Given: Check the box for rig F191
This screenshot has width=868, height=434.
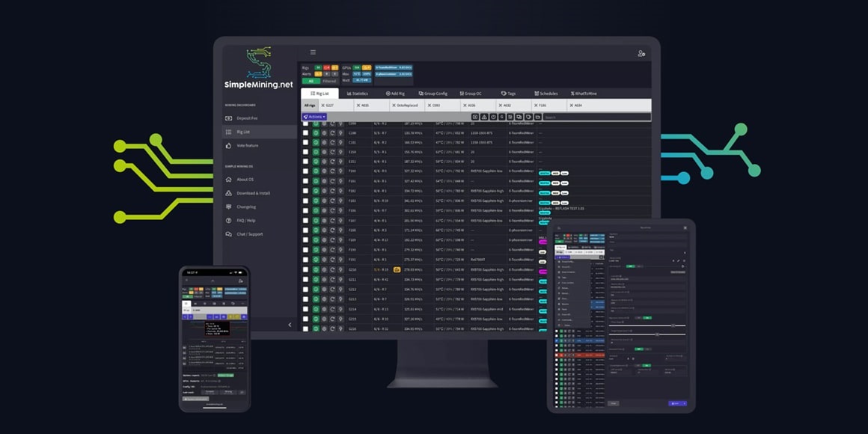Looking at the screenshot, I should click(x=305, y=260).
